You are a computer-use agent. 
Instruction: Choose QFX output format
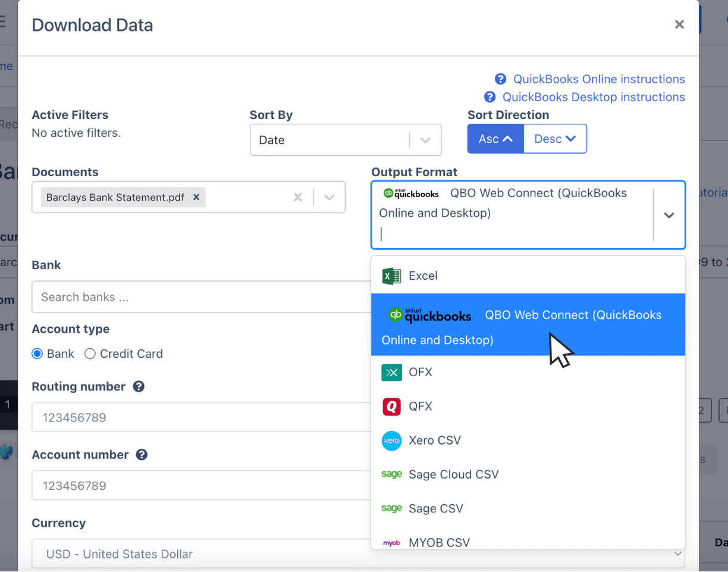[x=528, y=407]
